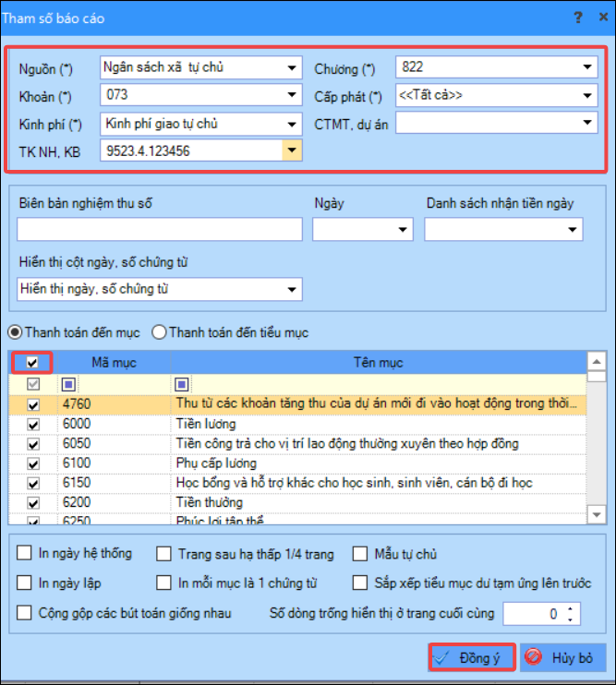616x685 pixels.
Task: Select Thanh toán đến tiểu mục radio
Action: point(159,332)
